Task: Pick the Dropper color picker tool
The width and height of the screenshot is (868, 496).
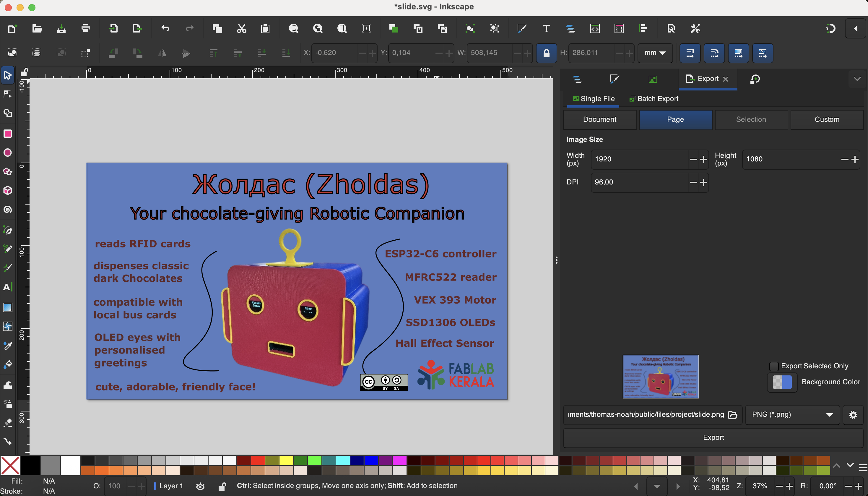Action: [x=7, y=346]
